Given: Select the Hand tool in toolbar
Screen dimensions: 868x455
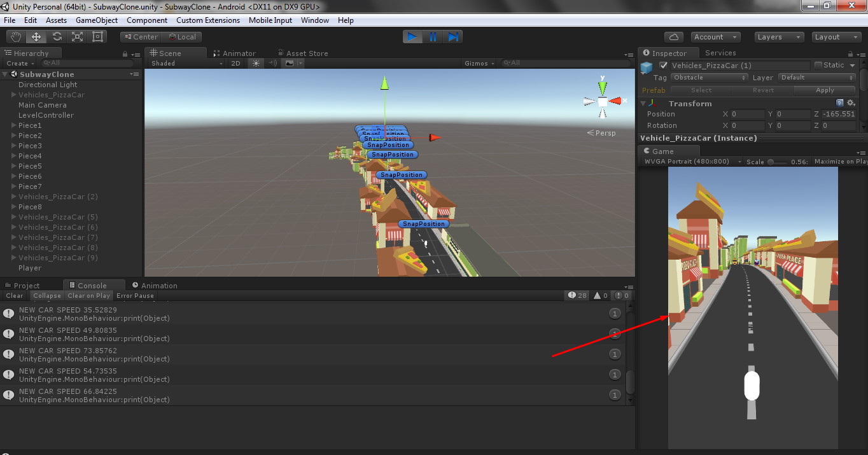Looking at the screenshot, I should (x=16, y=37).
